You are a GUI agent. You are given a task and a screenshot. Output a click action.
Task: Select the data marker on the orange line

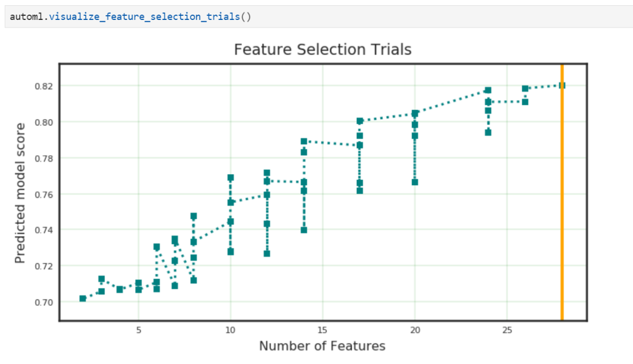[561, 85]
